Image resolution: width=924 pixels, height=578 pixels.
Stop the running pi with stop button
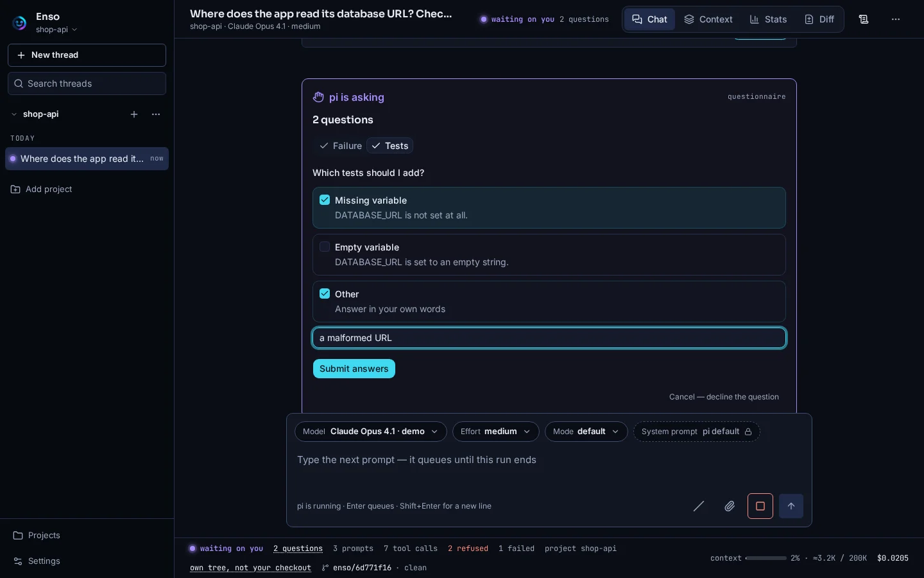click(x=760, y=506)
